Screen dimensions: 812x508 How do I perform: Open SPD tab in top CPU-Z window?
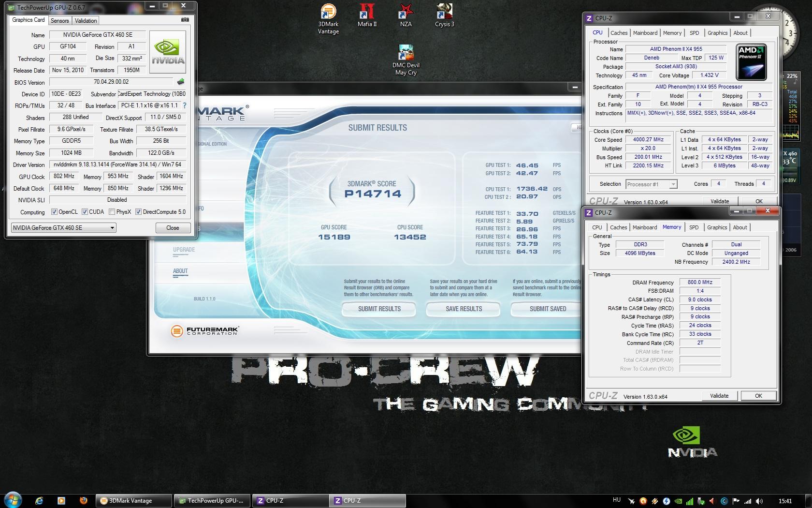pos(694,33)
